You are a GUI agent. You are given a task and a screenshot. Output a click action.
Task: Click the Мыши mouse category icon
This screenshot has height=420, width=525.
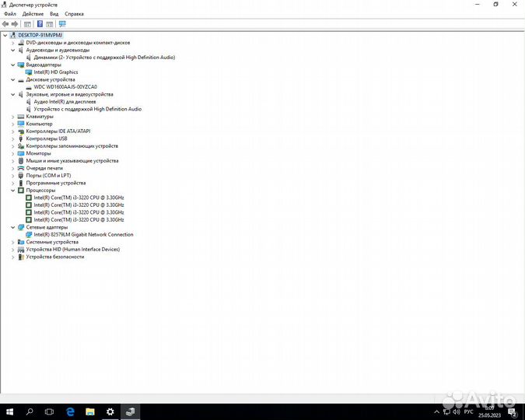click(21, 160)
